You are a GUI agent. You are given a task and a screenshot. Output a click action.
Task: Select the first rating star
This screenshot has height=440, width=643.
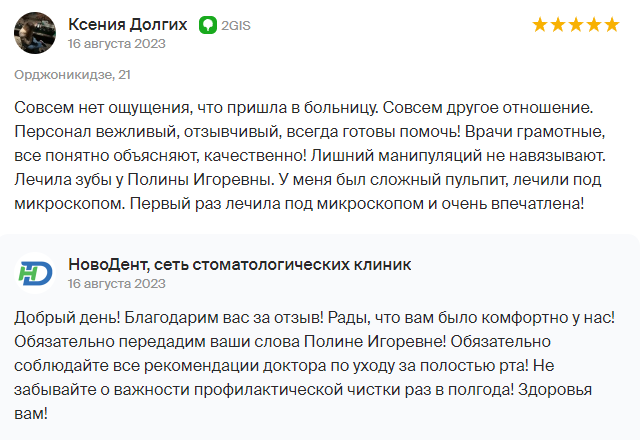pyautogui.click(x=540, y=25)
